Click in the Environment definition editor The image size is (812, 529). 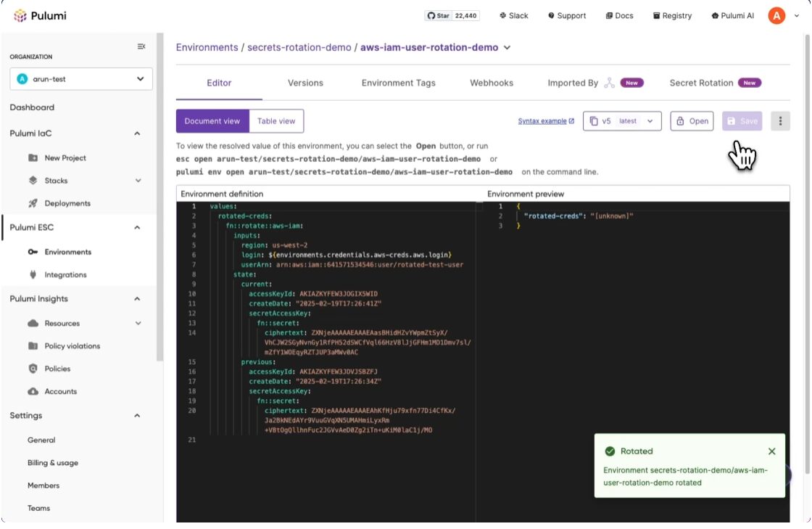click(326, 361)
